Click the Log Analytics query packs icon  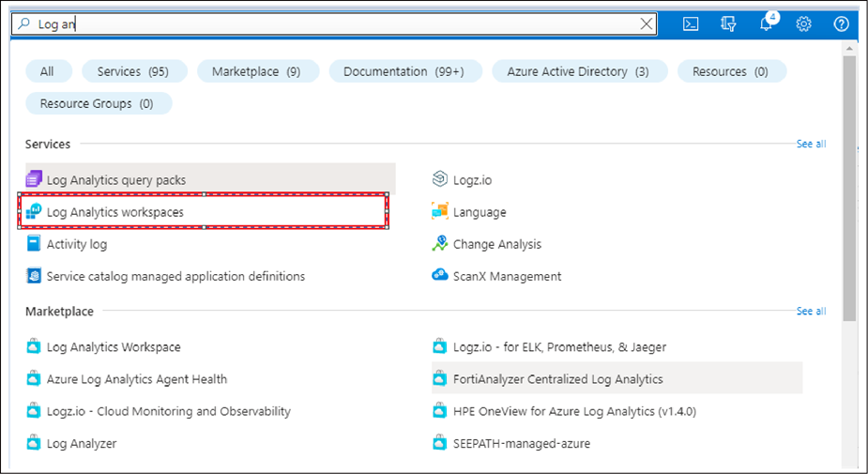tap(34, 179)
